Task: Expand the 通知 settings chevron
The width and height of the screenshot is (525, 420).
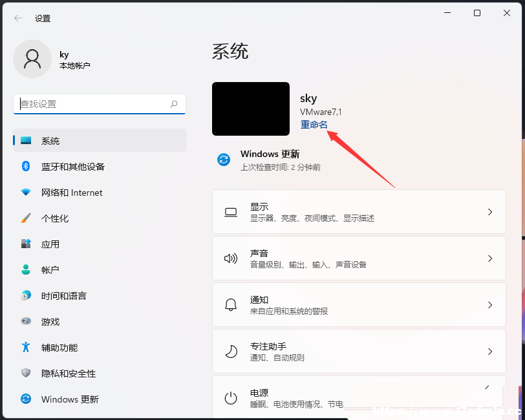Action: pos(490,305)
